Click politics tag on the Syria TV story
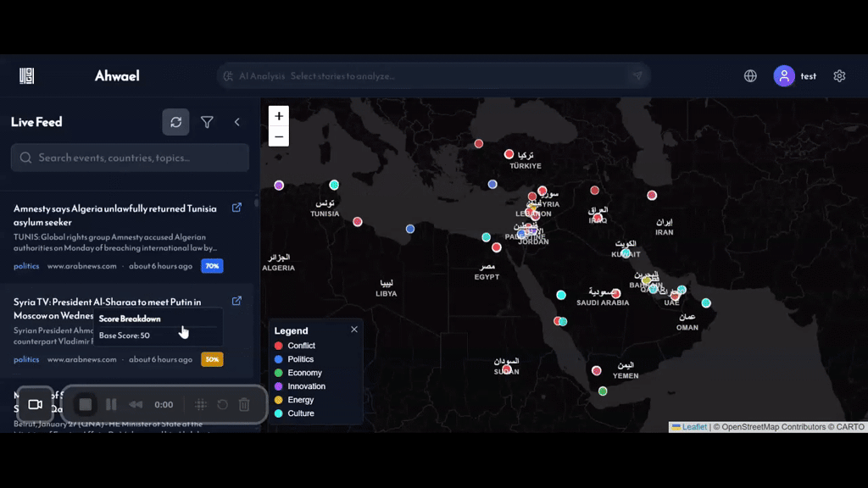Viewport: 868px width, 488px height. pyautogui.click(x=26, y=359)
